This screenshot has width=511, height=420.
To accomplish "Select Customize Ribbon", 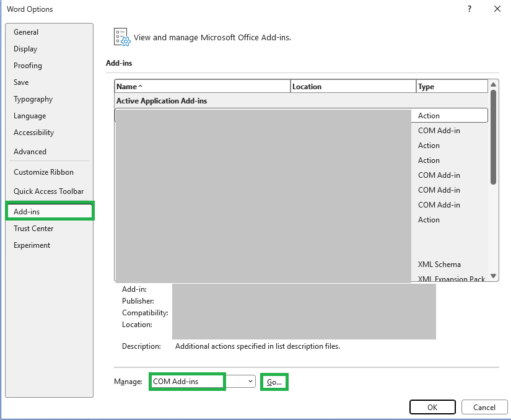I will [x=49, y=172].
